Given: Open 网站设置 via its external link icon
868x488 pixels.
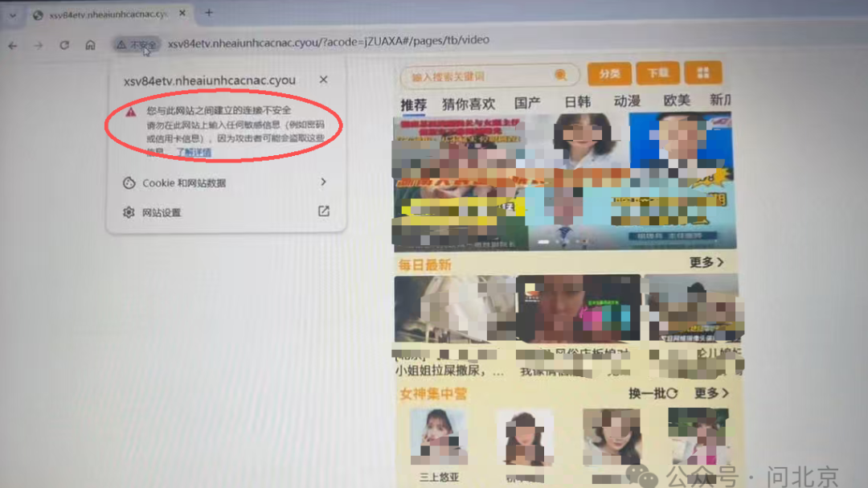Looking at the screenshot, I should click(323, 211).
